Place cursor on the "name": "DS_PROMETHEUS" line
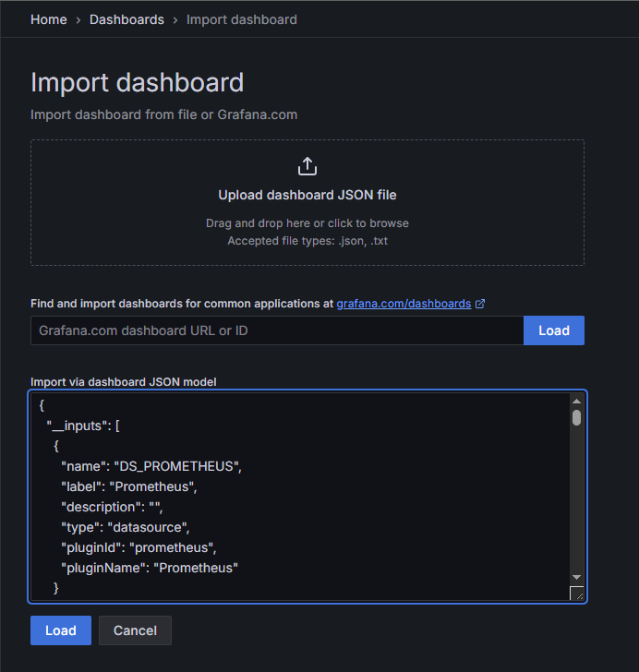Viewport: 639px width, 672px height. (x=151, y=465)
